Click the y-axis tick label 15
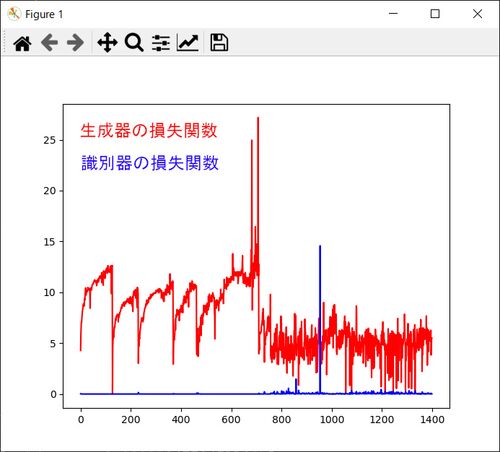The image size is (500, 452). click(x=49, y=242)
